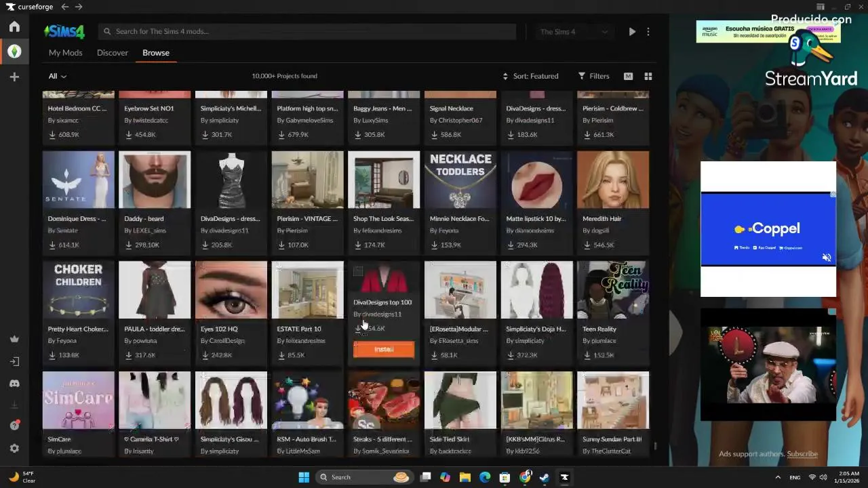The width and height of the screenshot is (868, 488).
Task: Open the Sentate Dominique Dress thumbnail
Action: click(x=79, y=180)
